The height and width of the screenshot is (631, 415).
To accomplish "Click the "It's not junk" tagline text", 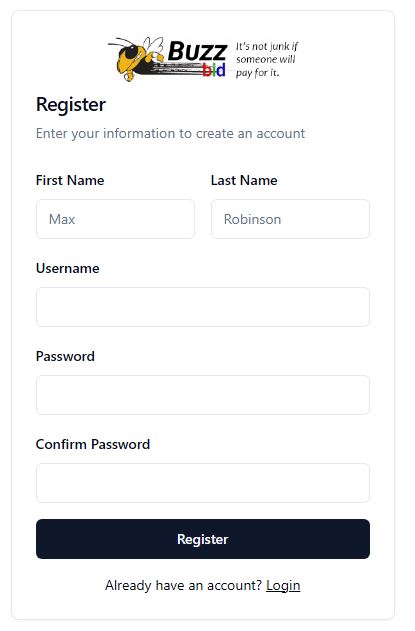I will (266, 59).
